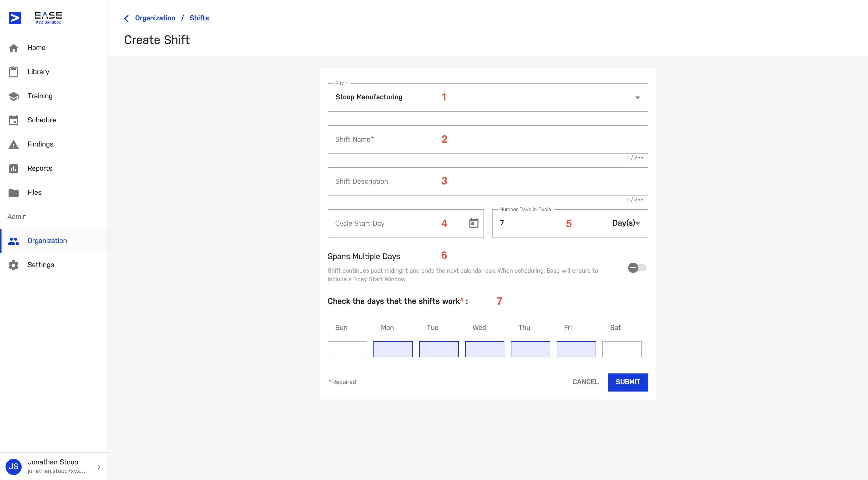Click the Library clipboard icon
868x480 pixels.
coord(14,72)
